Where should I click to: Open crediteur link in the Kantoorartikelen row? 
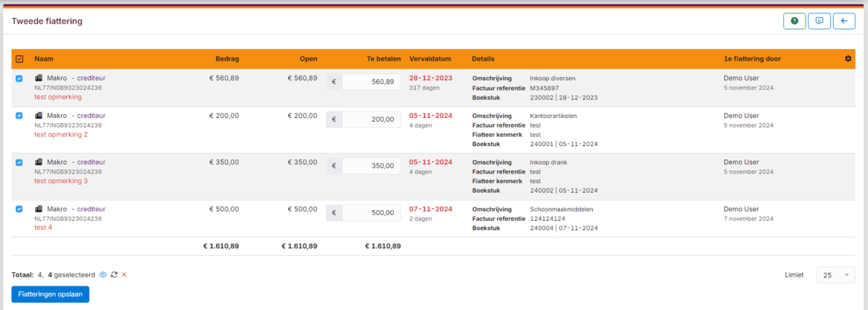[91, 116]
